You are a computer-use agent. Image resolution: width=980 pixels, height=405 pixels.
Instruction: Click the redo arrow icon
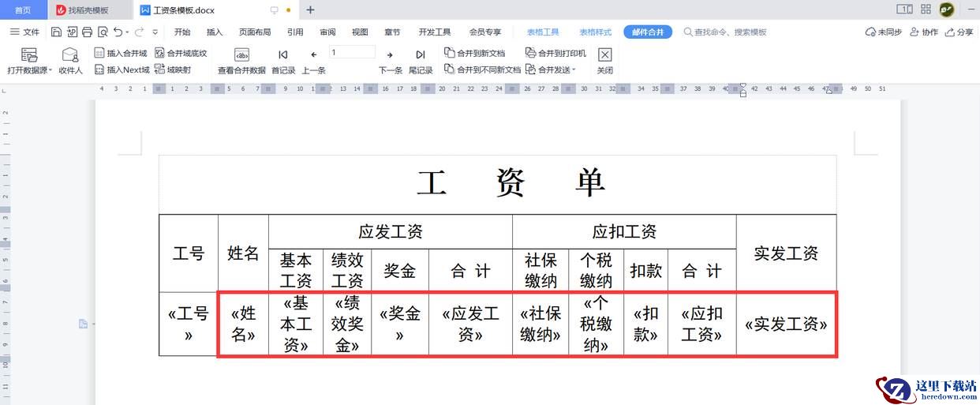pos(139,32)
